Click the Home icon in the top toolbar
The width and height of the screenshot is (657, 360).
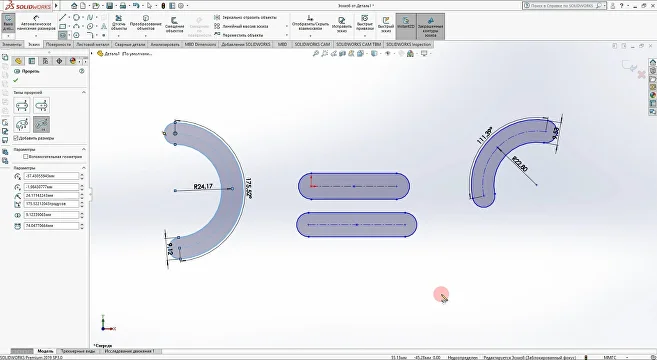coord(74,6)
